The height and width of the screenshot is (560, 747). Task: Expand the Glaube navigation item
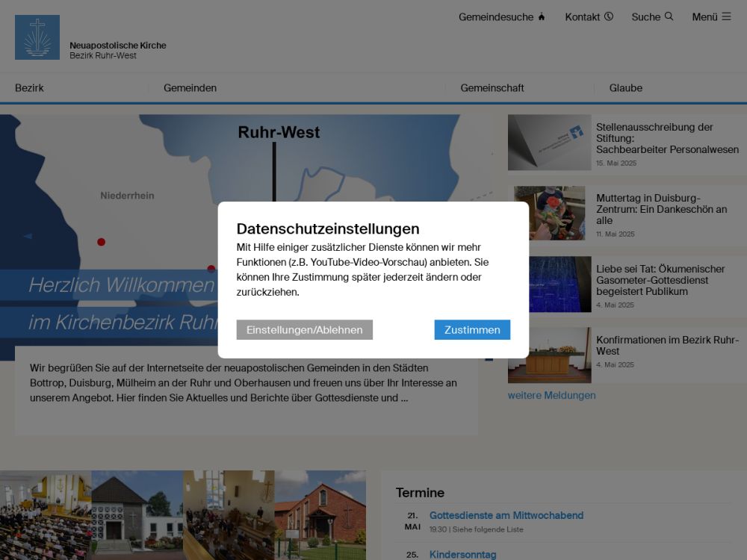tap(626, 88)
